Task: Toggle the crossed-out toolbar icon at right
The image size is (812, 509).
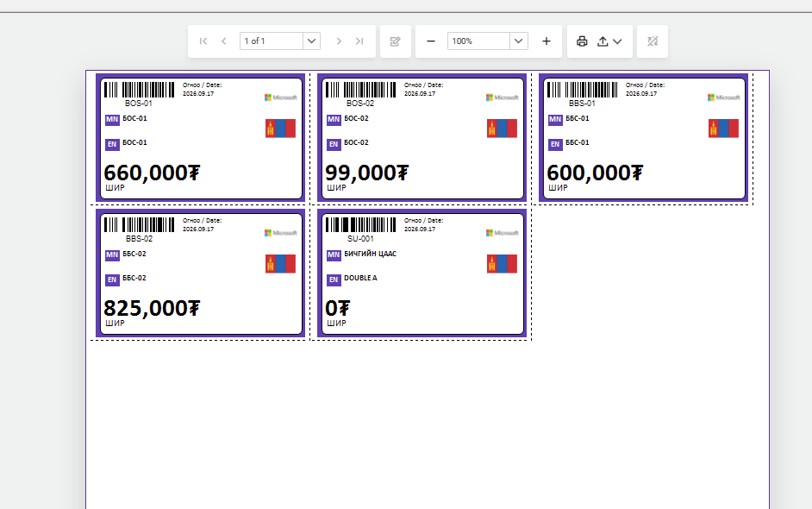Action: (653, 41)
